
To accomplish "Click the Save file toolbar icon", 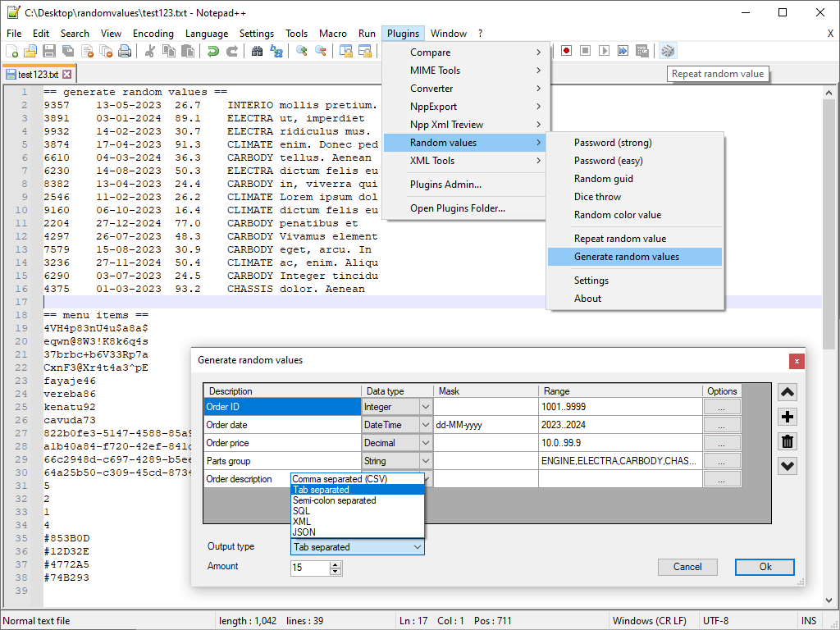I will 48,51.
